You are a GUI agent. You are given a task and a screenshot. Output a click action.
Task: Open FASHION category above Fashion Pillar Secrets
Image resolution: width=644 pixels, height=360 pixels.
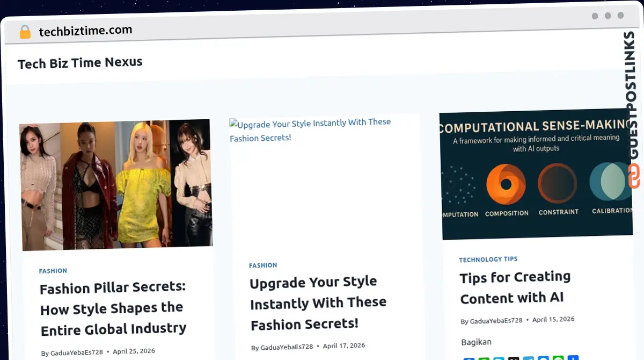(53, 271)
